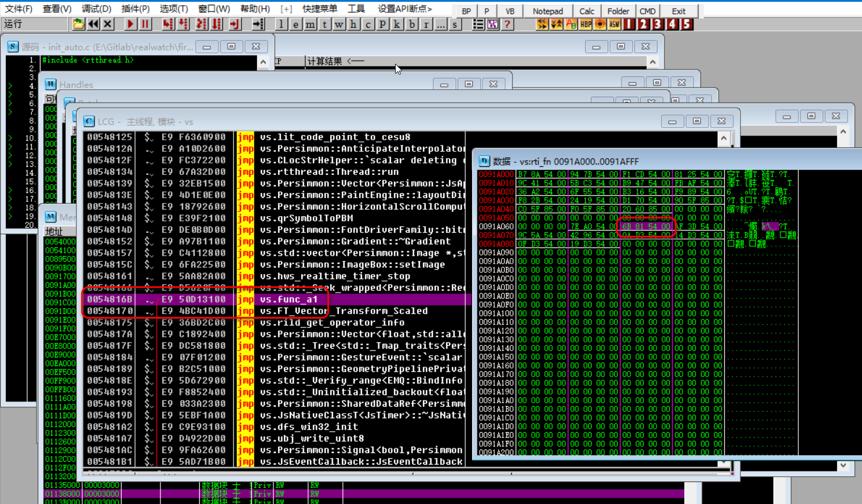Image resolution: width=862 pixels, height=504 pixels.
Task: Open CPU window with the 'c' button
Action: 368,24
